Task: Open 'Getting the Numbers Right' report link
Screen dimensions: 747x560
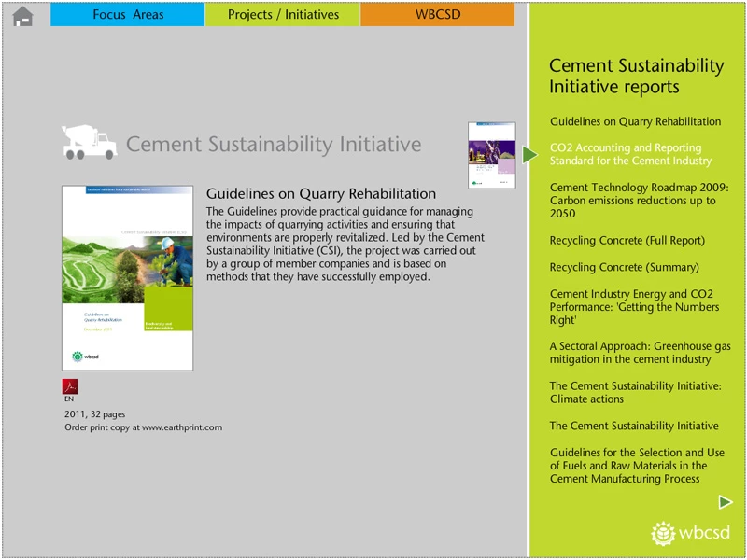Action: (x=634, y=307)
